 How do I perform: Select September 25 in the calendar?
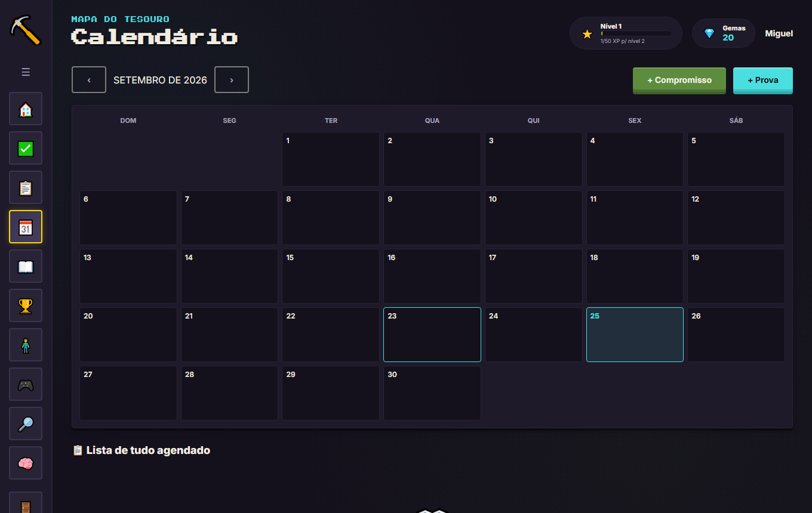pyautogui.click(x=635, y=335)
